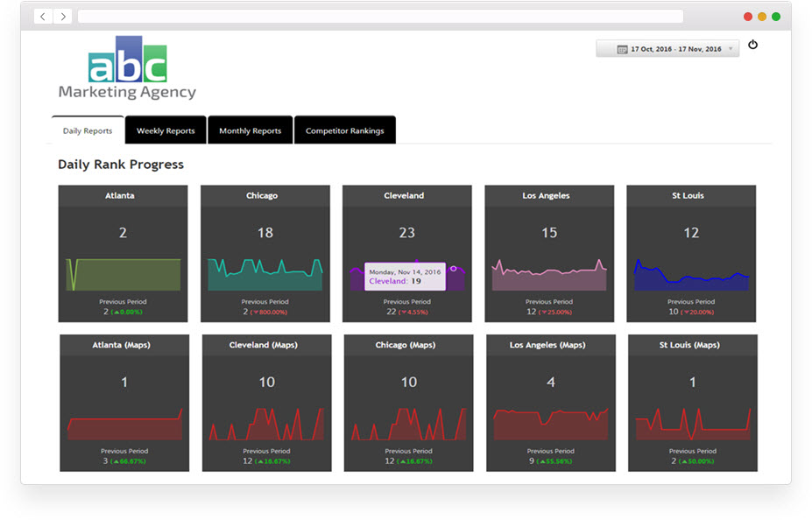Click the Chicago teal rank chart
Viewport: 812px width, 520px height.
pos(265,274)
